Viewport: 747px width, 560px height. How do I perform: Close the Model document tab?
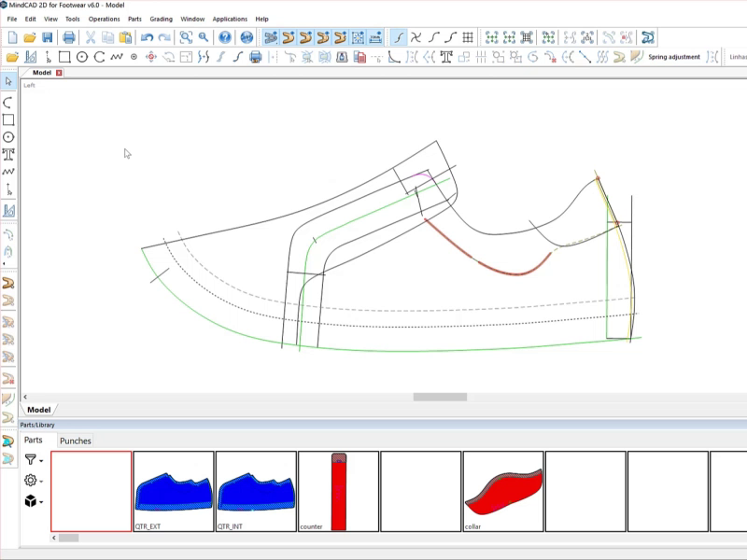tap(59, 73)
